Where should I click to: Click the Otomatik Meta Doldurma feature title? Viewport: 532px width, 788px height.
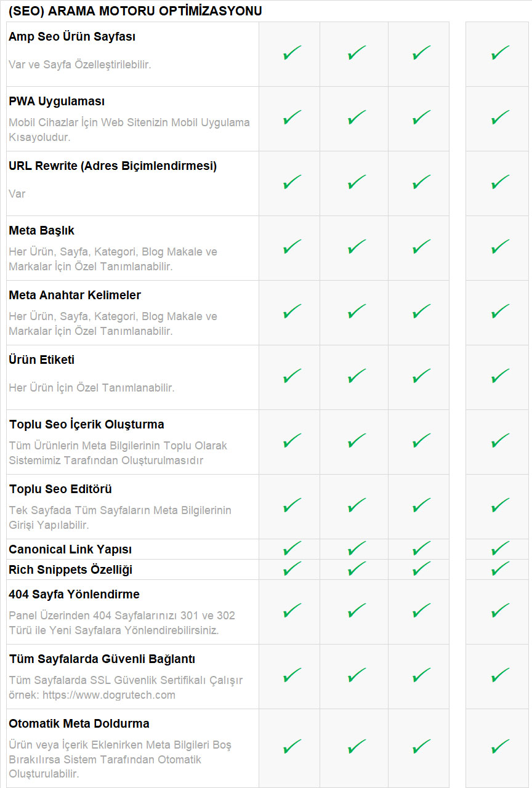[x=79, y=723]
